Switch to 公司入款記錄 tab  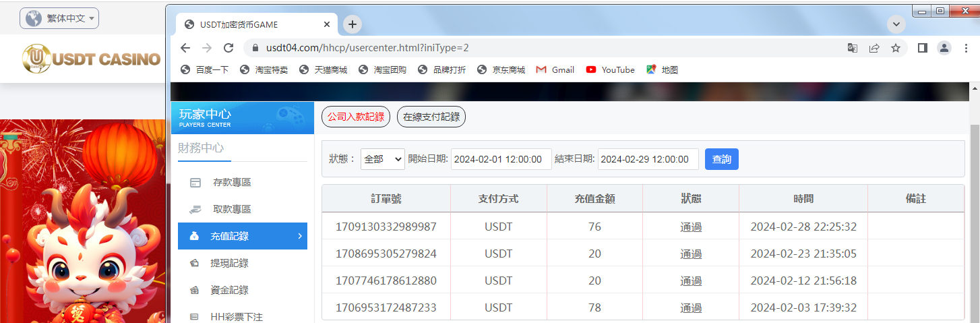(x=355, y=117)
